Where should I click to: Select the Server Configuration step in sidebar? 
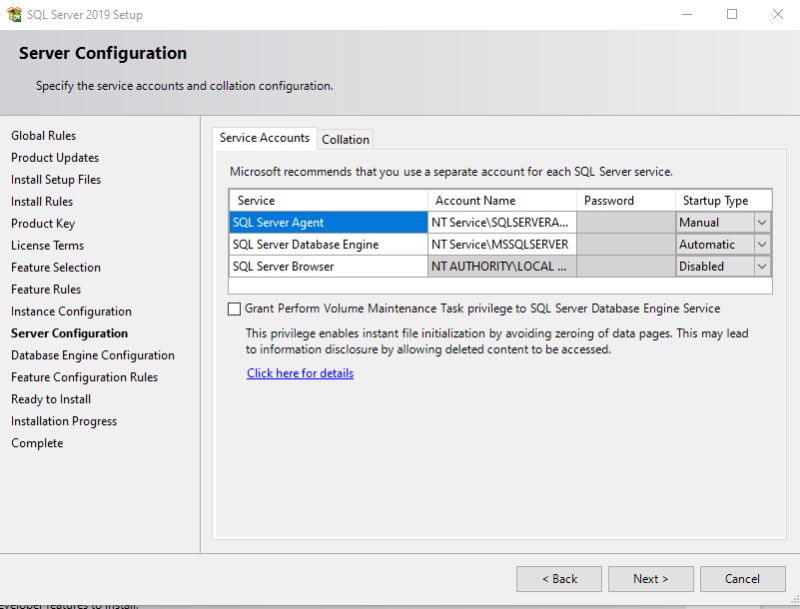click(x=63, y=333)
